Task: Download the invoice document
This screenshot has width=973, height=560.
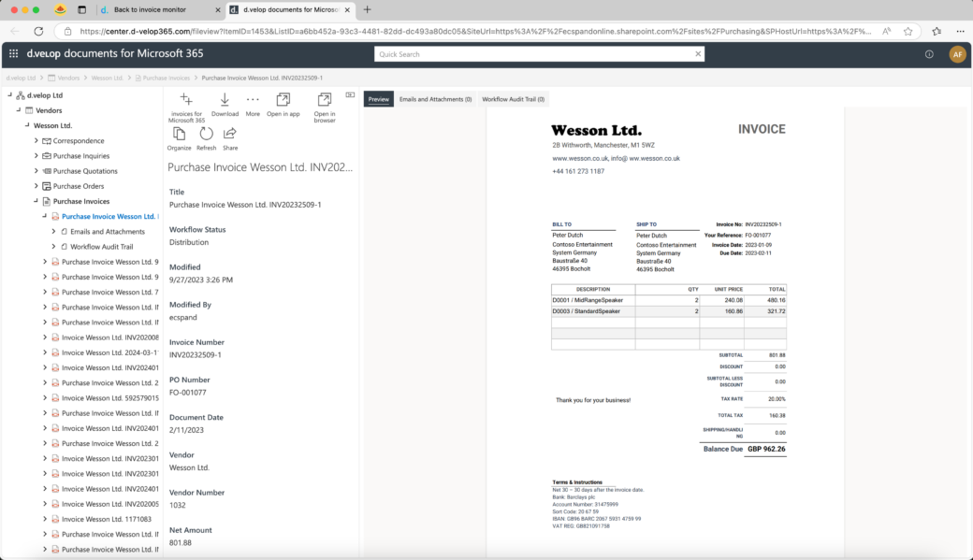Action: [225, 99]
